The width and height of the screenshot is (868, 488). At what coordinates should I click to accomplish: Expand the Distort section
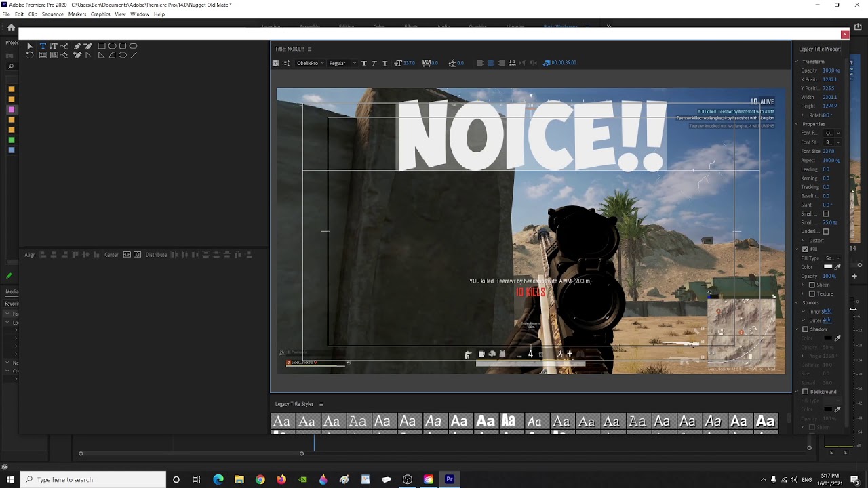(x=803, y=240)
